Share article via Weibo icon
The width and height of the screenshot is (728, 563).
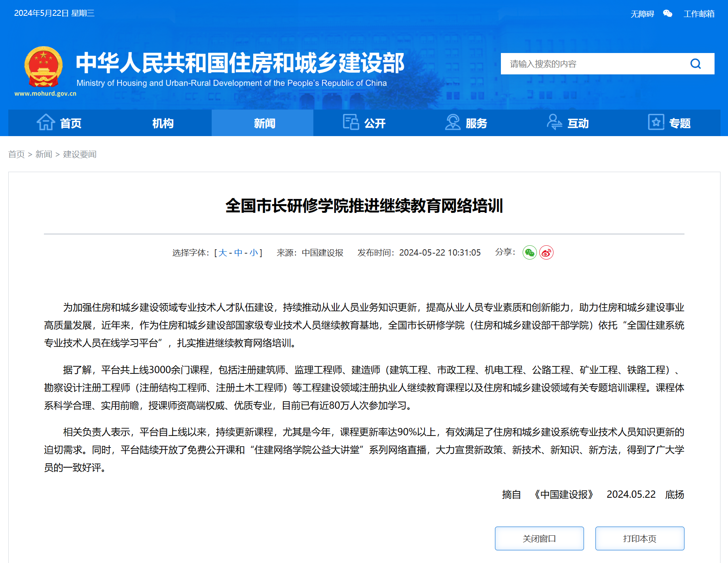pos(546,252)
